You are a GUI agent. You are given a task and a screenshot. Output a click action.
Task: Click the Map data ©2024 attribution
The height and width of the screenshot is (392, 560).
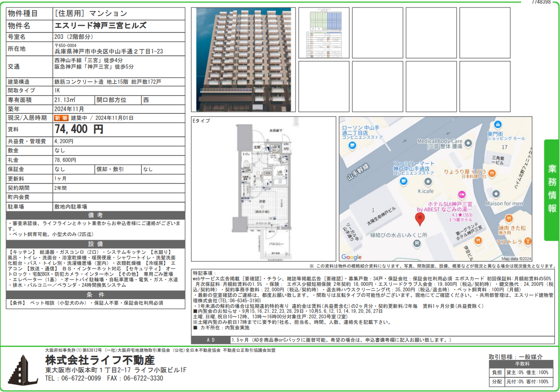tap(516, 258)
